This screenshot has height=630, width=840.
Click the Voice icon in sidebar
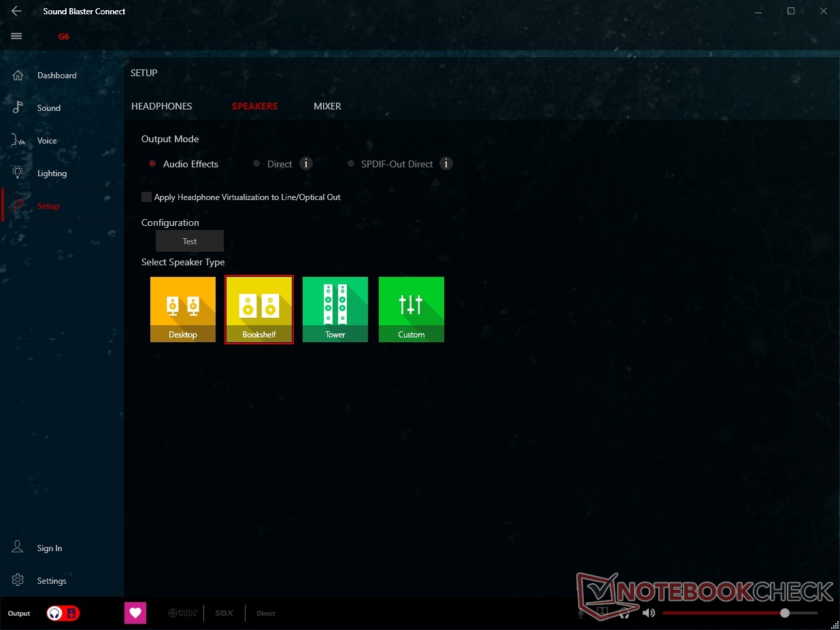coord(18,140)
